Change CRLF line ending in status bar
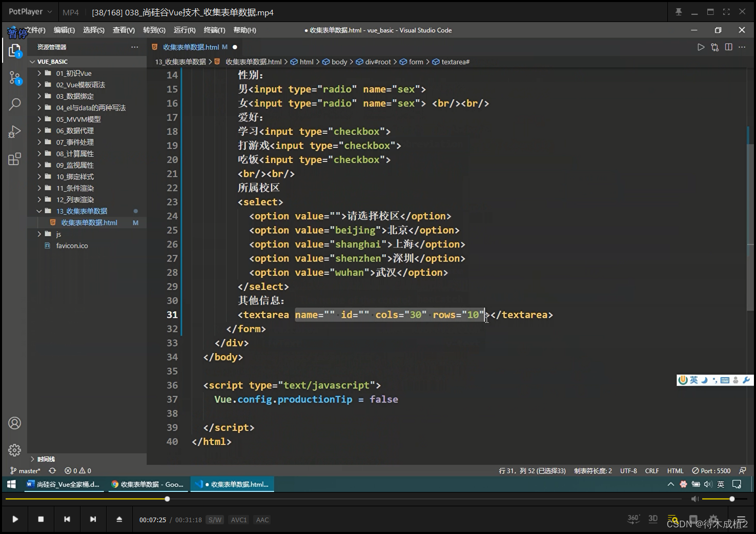Viewport: 756px width, 534px height. 652,470
